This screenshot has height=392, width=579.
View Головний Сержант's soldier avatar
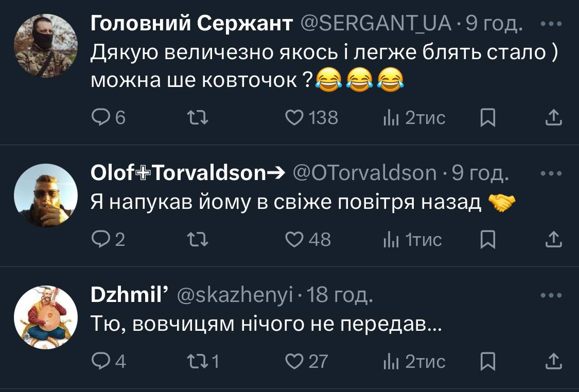(x=45, y=46)
